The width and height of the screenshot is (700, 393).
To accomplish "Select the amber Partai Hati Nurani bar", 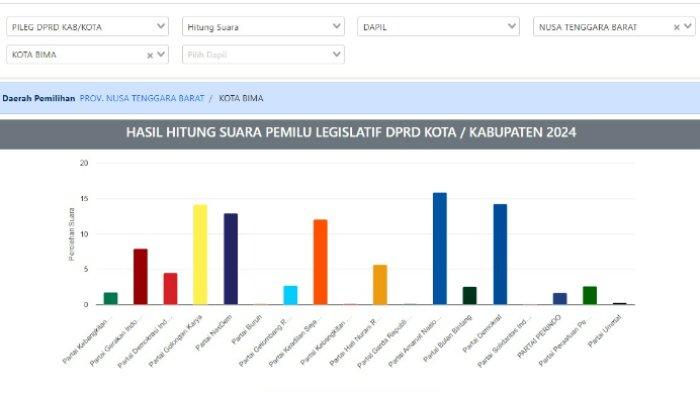I will (380, 285).
